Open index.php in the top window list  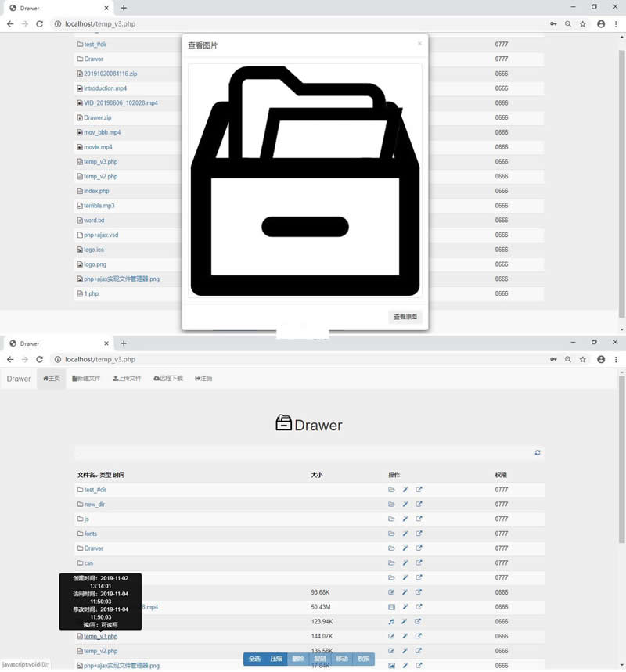coord(96,191)
